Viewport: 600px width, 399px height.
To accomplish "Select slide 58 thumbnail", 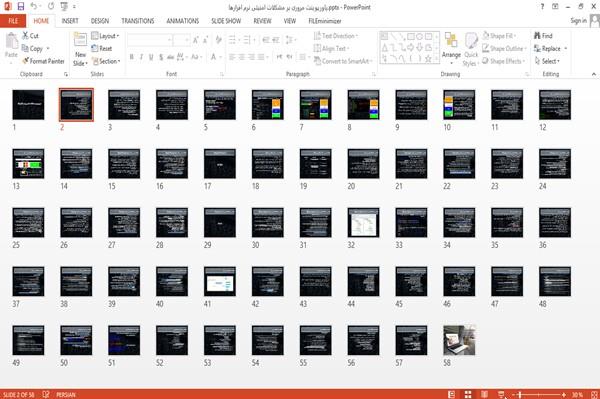I will (459, 340).
